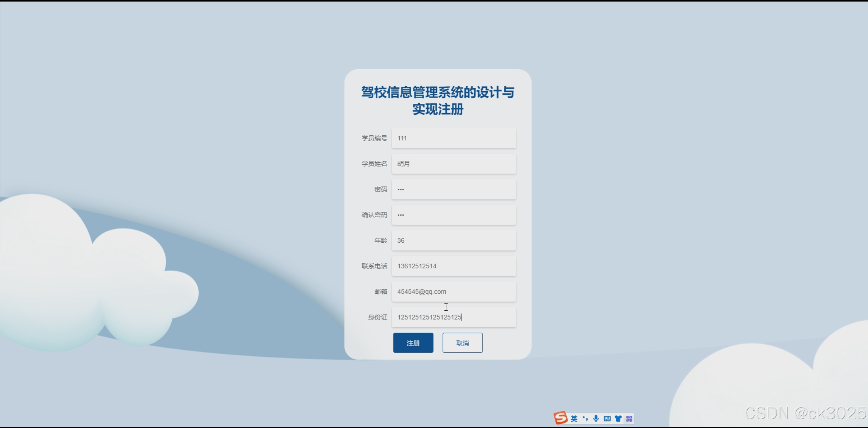Click the 注册 register button
The image size is (868, 428).
pyautogui.click(x=413, y=343)
